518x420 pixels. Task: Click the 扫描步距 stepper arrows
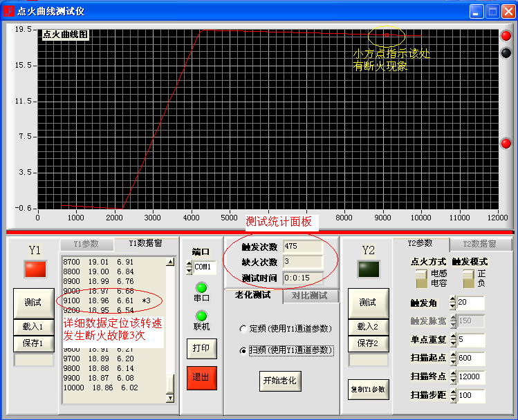point(453,396)
